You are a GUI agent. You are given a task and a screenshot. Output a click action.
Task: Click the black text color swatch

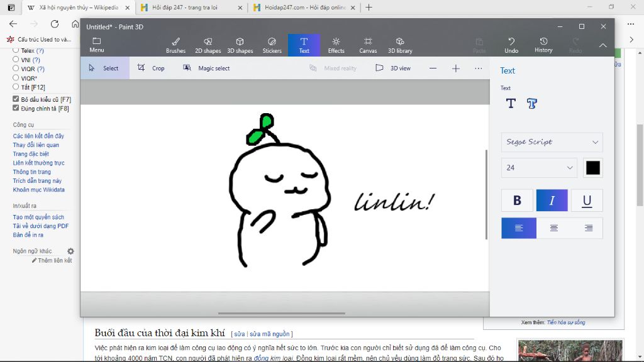pyautogui.click(x=592, y=167)
